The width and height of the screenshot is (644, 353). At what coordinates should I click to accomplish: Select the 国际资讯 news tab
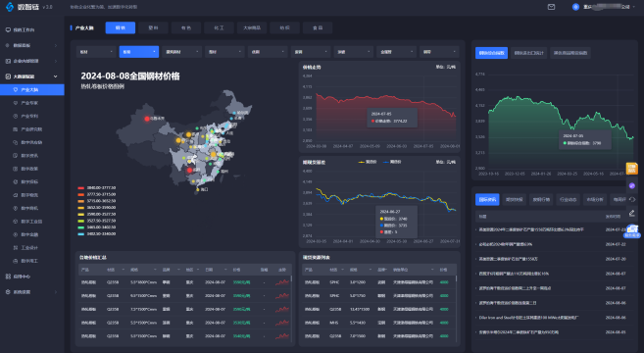(487, 199)
